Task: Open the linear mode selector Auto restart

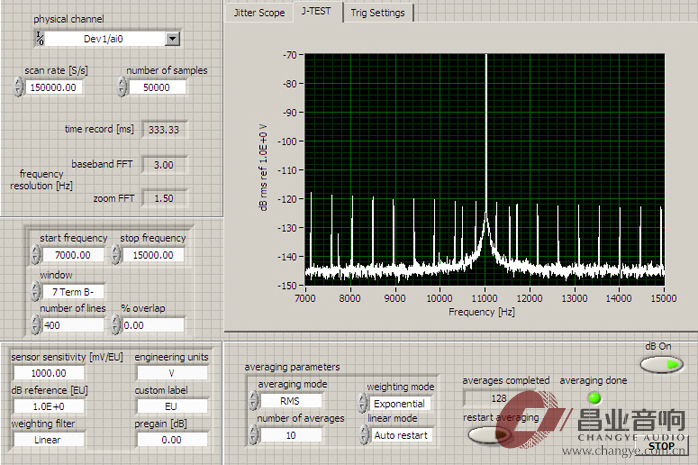Action: pyautogui.click(x=402, y=435)
